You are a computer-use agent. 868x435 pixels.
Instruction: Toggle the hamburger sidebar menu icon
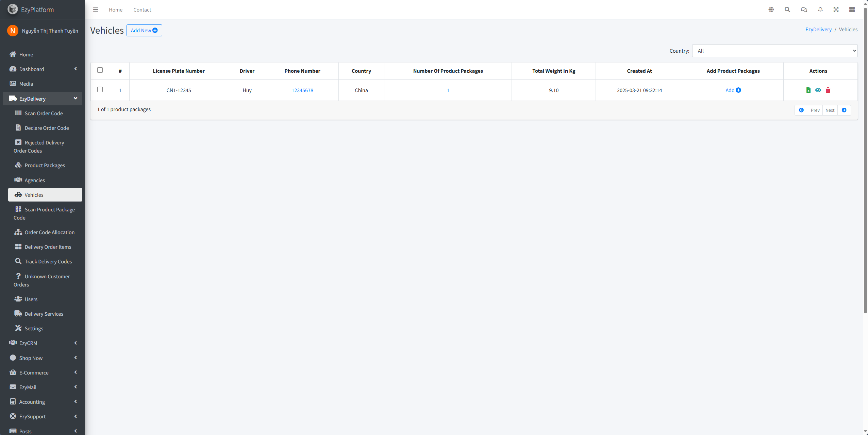pos(96,10)
